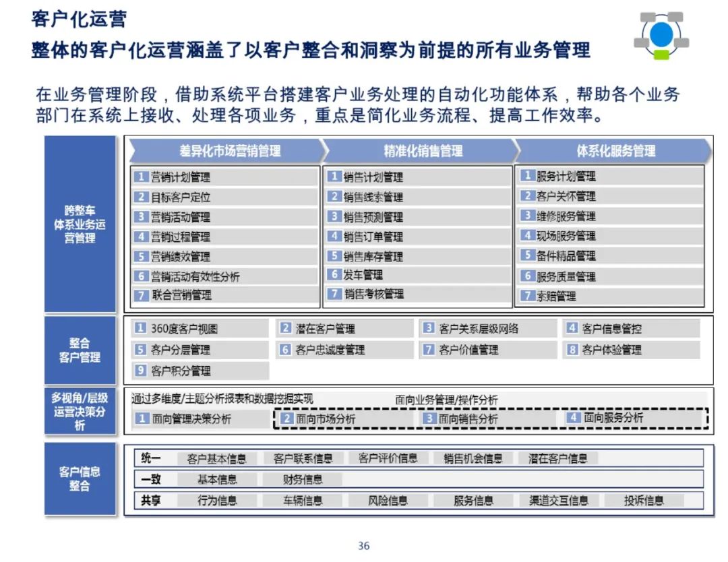Viewport: 728px width, 562px height.
Task: Click the 统一 row label
Action: (x=150, y=458)
